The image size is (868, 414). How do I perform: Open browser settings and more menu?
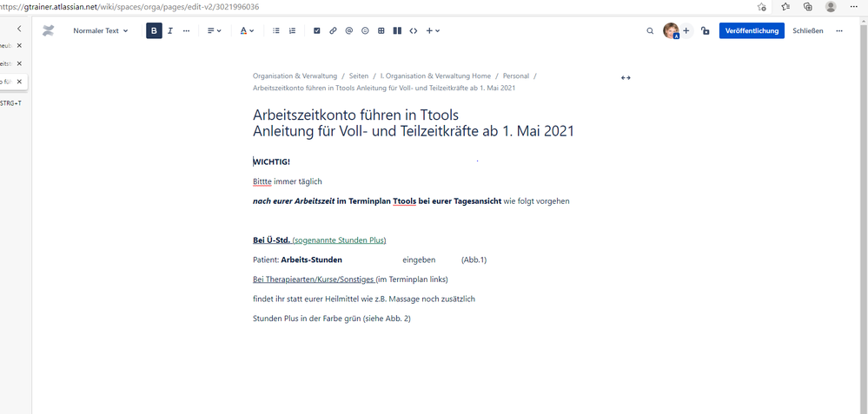pyautogui.click(x=853, y=7)
